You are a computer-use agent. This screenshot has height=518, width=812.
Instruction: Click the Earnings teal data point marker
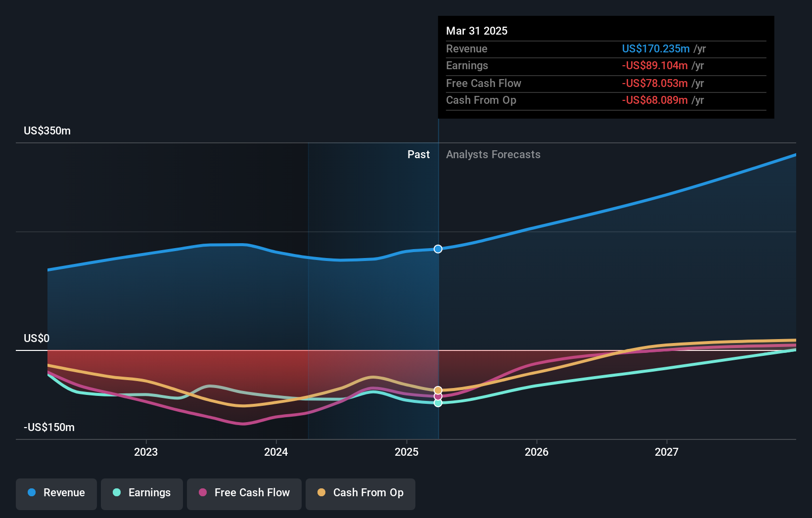[438, 403]
